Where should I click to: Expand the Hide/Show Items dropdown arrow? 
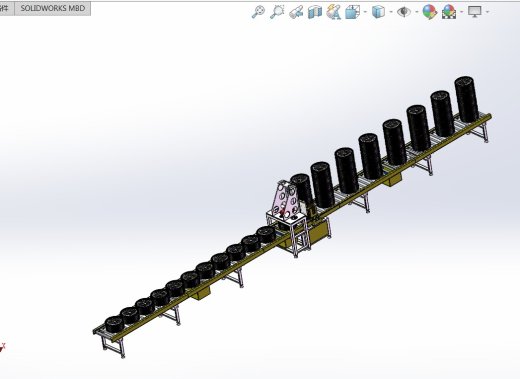point(417,12)
